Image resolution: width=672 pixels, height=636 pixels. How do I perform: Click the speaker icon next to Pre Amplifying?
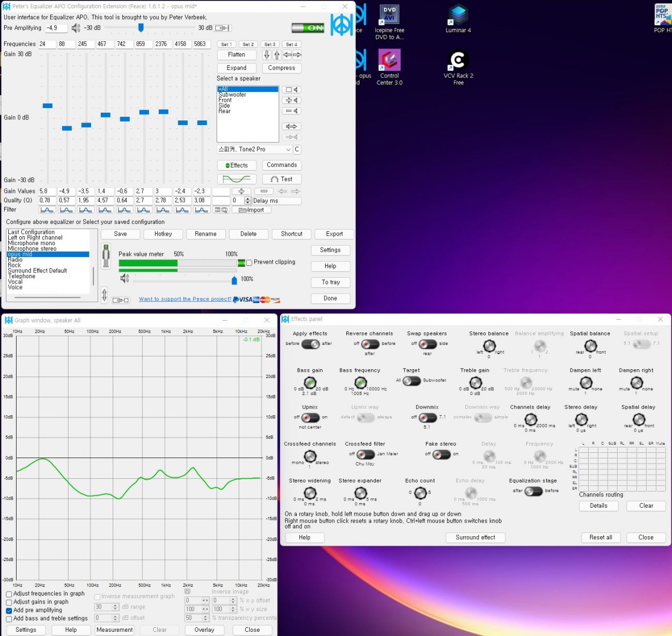click(x=76, y=28)
